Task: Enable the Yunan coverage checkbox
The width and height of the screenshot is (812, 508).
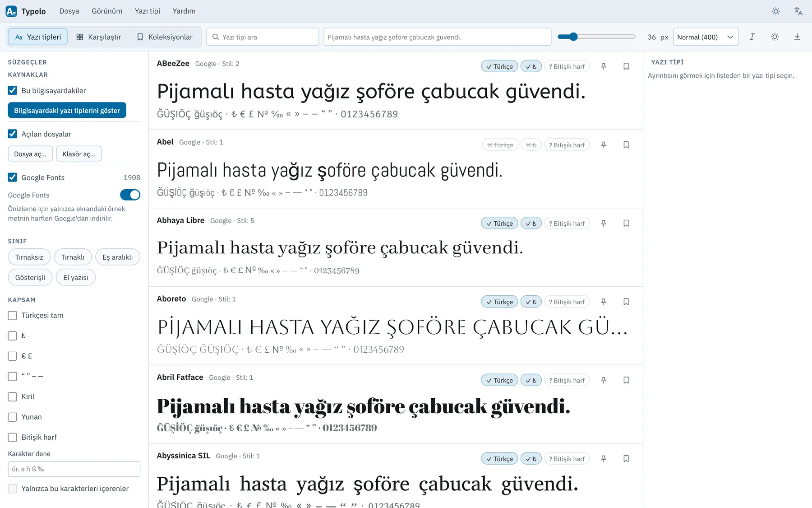Action: [13, 417]
